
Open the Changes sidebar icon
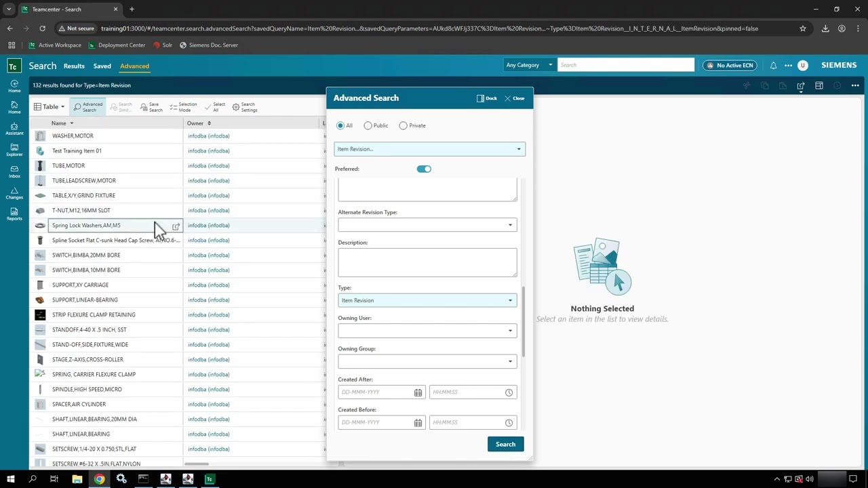(x=14, y=192)
